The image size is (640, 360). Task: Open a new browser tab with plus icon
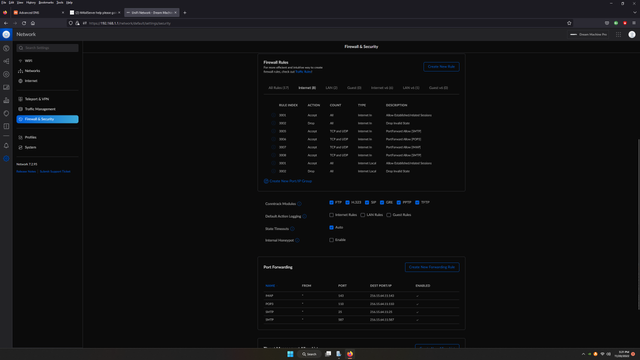tap(185, 13)
